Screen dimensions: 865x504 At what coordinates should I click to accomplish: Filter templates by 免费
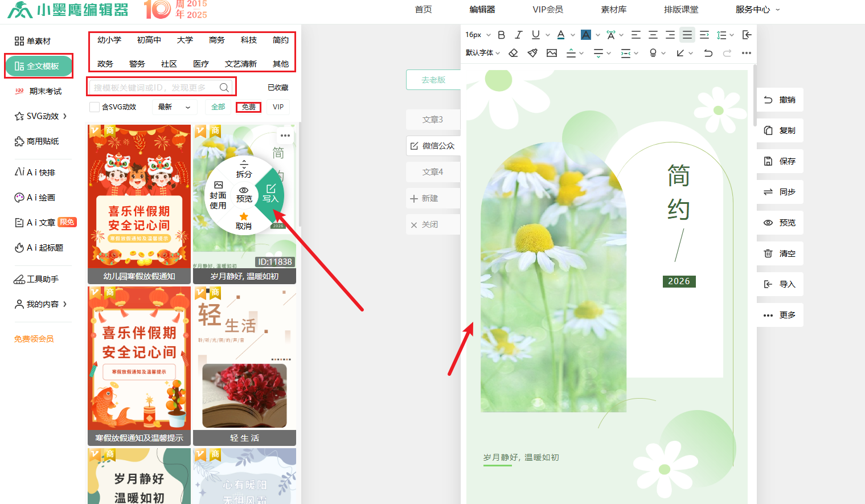coord(248,107)
